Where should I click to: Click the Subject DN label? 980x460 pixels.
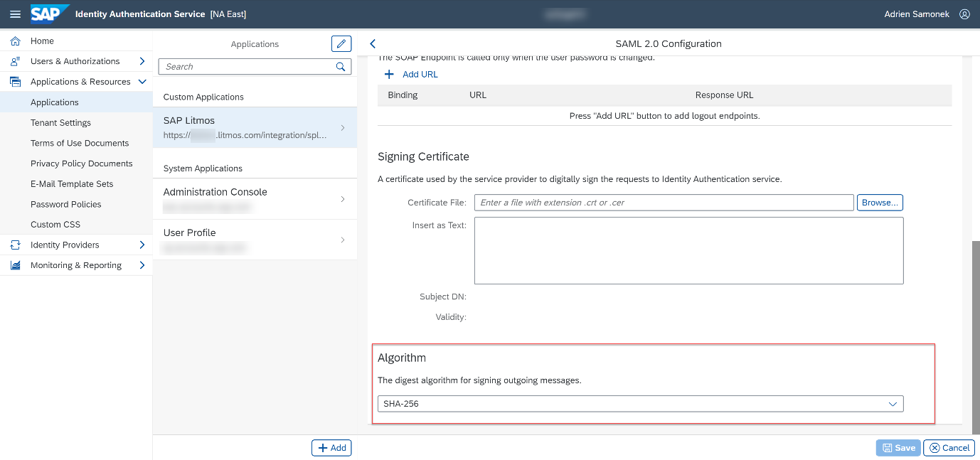(x=443, y=296)
